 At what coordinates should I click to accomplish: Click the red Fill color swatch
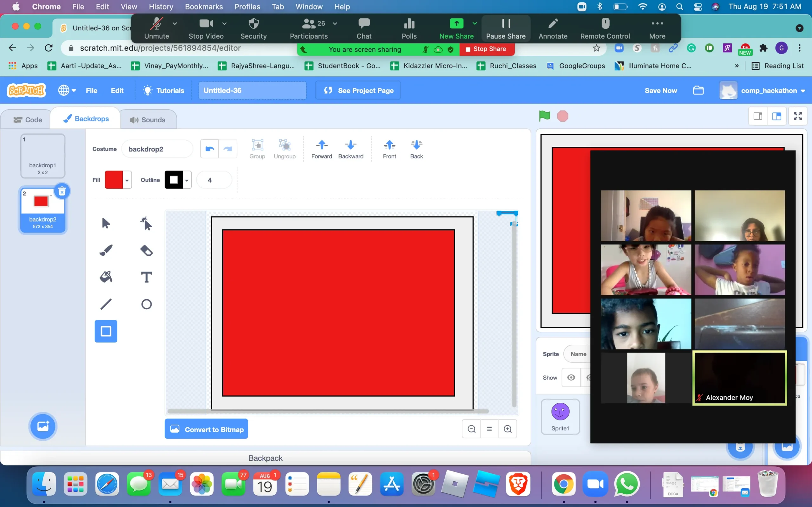coord(114,180)
